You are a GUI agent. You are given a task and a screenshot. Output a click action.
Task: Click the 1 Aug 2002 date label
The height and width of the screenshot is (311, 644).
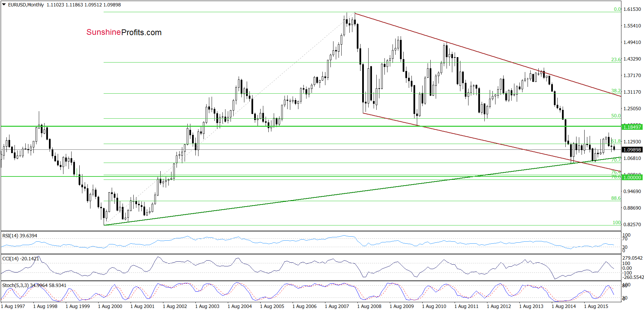click(175, 306)
